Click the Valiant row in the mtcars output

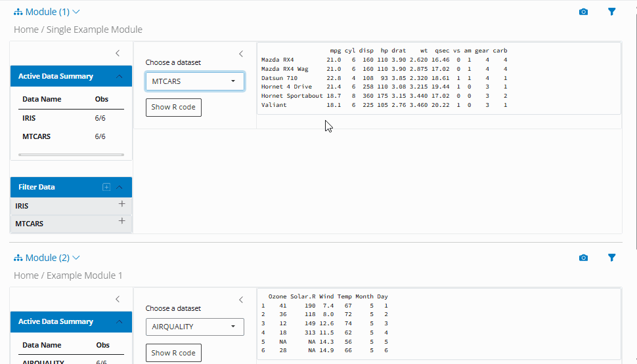point(384,105)
